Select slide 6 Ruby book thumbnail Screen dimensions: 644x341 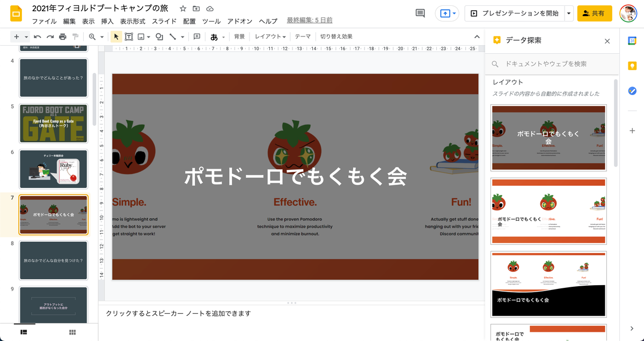click(53, 169)
